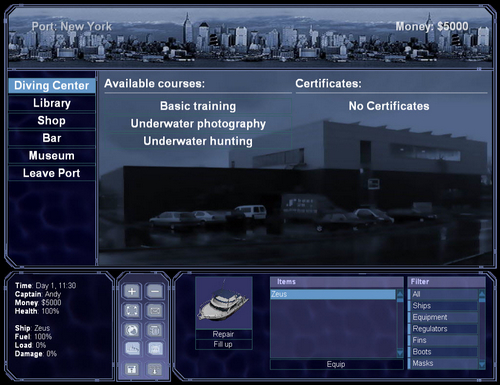Click the No Certificates text
The width and height of the screenshot is (500, 385).
point(389,106)
